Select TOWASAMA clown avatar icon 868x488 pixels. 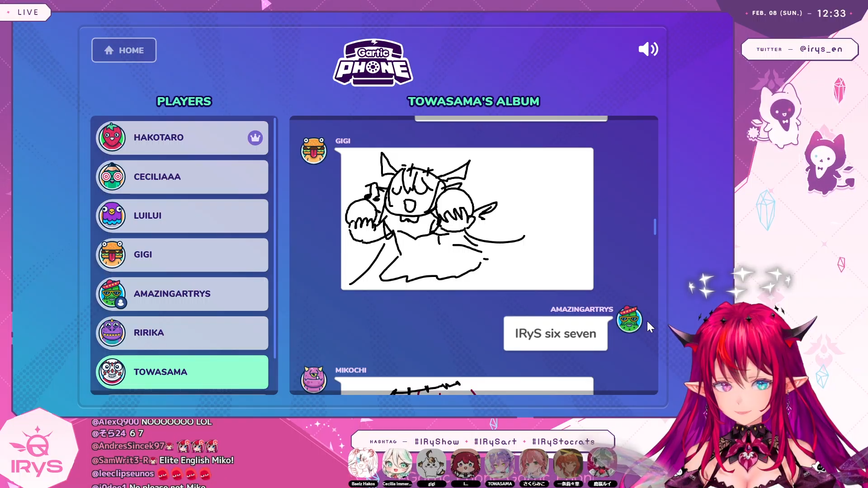click(112, 371)
